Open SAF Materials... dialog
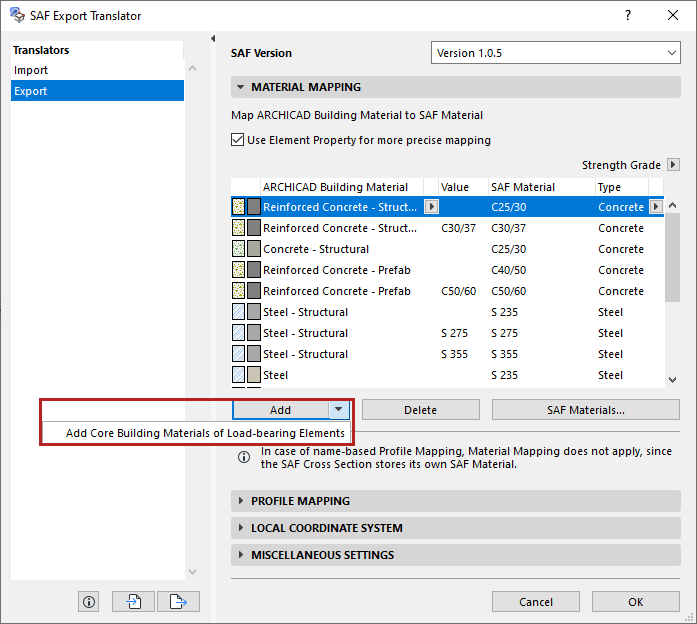 click(x=585, y=409)
